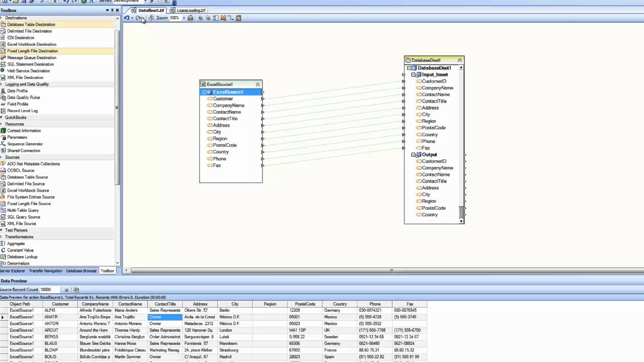Click the Country column header in preview

340,304
